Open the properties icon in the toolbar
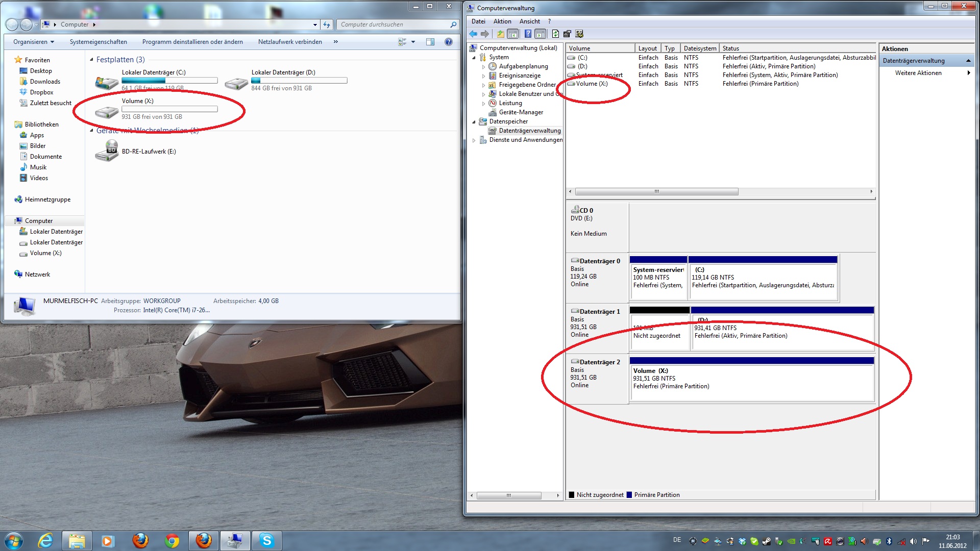980x551 pixels. click(567, 34)
